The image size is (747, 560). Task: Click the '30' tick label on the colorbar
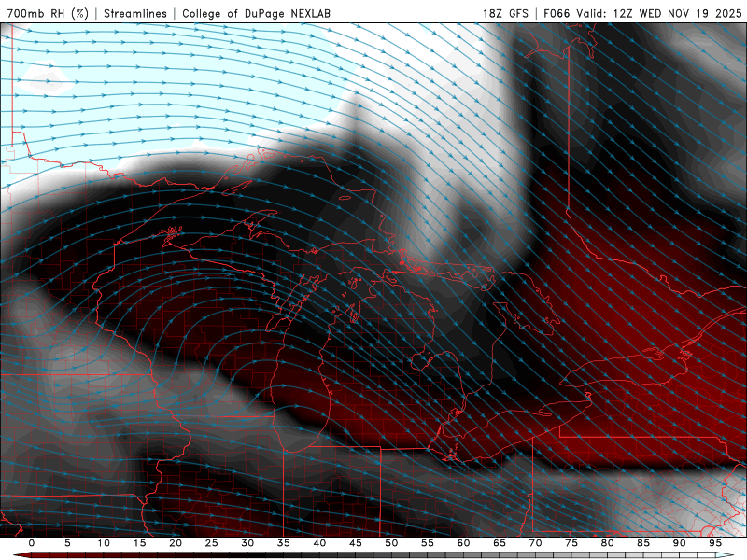click(x=247, y=543)
